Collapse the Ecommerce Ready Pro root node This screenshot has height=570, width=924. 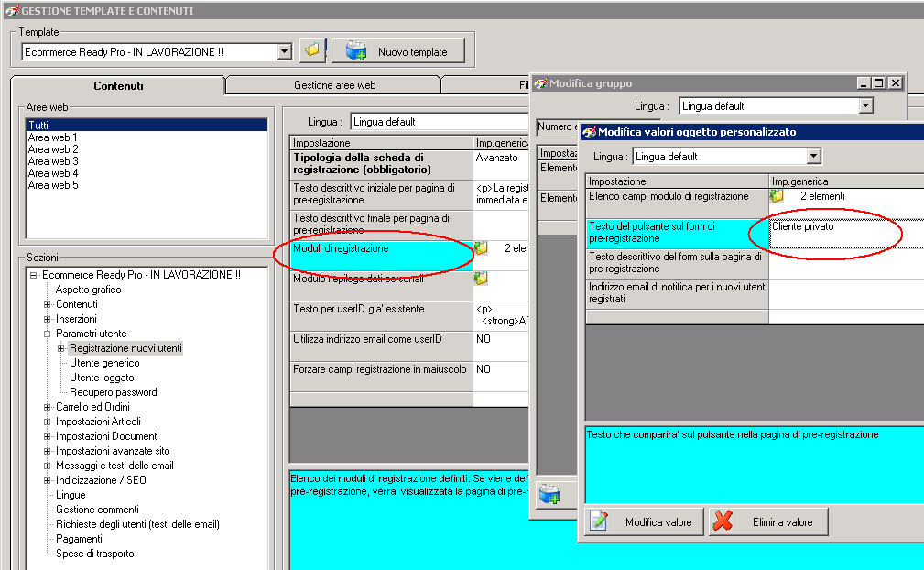tap(34, 275)
